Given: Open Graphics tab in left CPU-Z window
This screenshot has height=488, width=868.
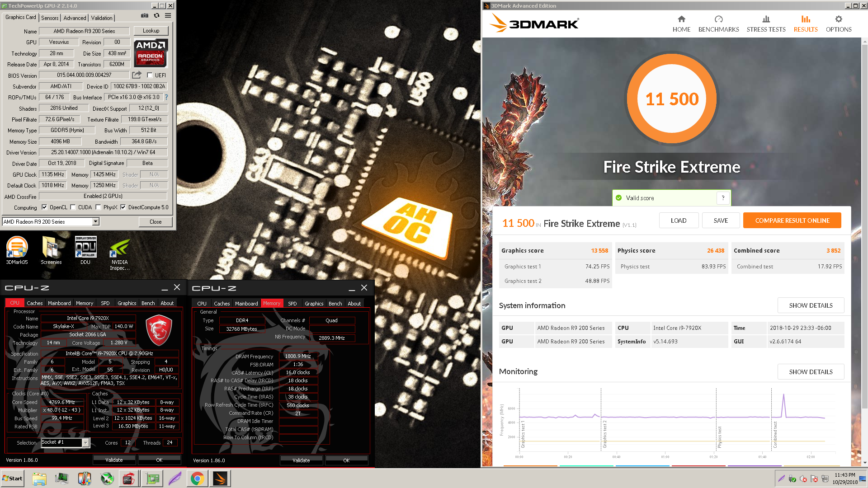Looking at the screenshot, I should click(127, 303).
